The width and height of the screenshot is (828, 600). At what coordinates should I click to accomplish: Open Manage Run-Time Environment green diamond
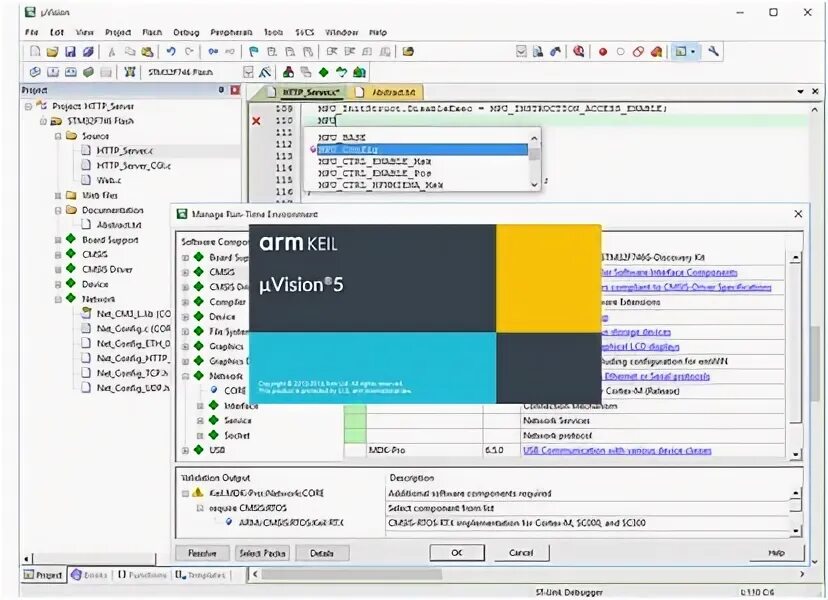pyautogui.click(x=324, y=72)
